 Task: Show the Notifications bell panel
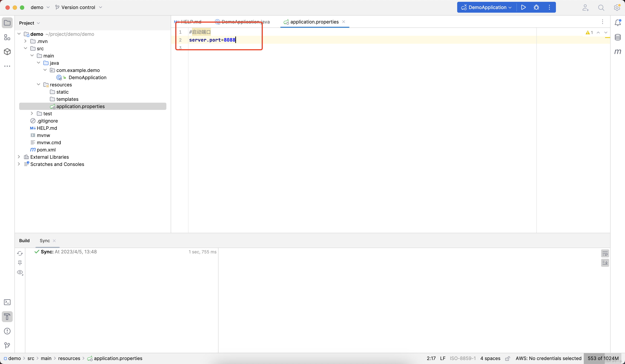(x=618, y=23)
